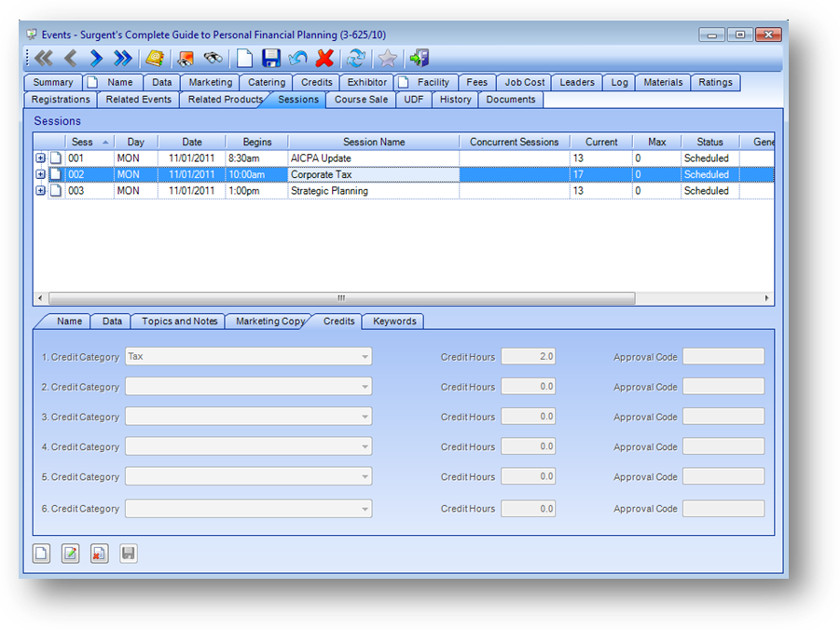Delete record with the red X icon
840x630 pixels.
click(x=324, y=58)
